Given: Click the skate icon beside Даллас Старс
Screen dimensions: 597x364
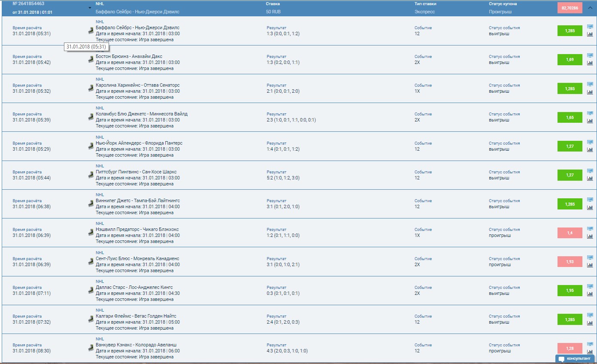Looking at the screenshot, I should pos(91,290).
